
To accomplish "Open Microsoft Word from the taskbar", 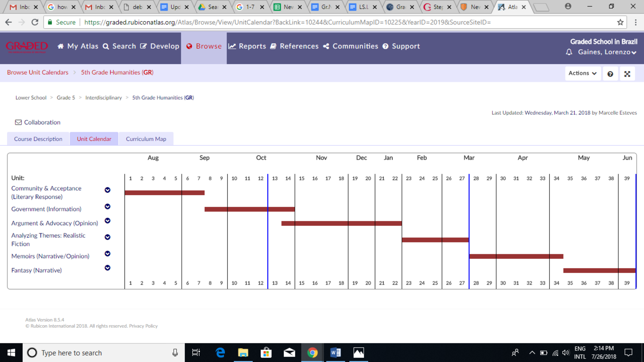I will [335, 353].
